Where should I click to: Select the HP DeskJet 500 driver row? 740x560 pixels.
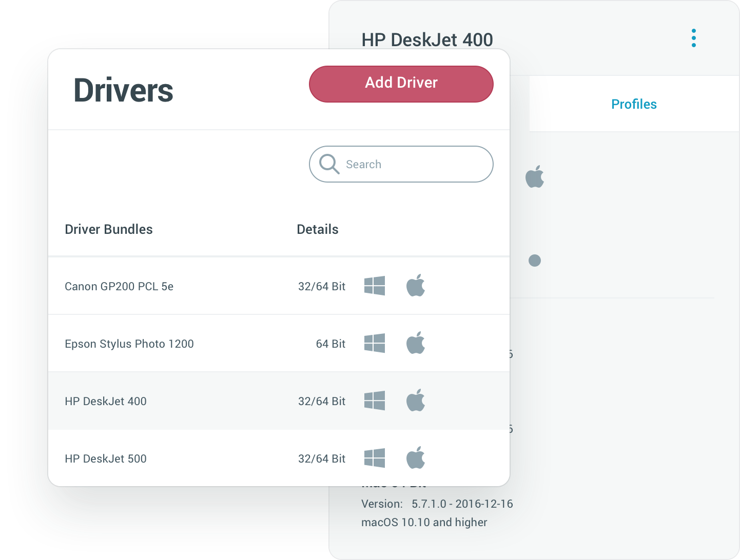pyautogui.click(x=279, y=458)
